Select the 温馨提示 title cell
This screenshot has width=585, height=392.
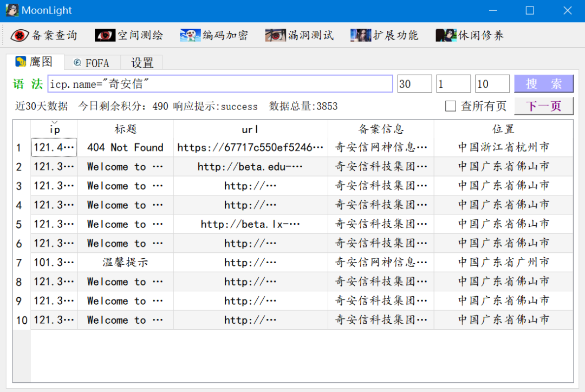pos(125,263)
